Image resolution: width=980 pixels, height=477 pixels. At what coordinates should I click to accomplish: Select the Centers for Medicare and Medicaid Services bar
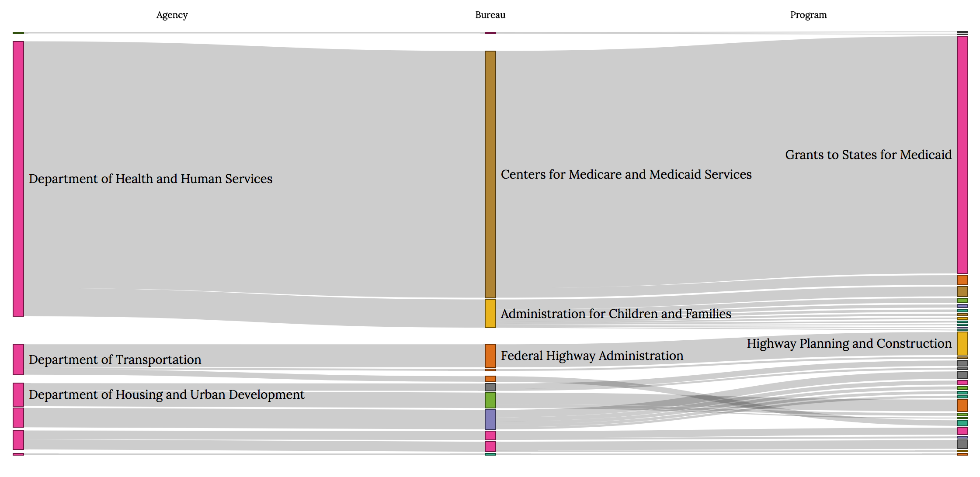click(x=490, y=174)
